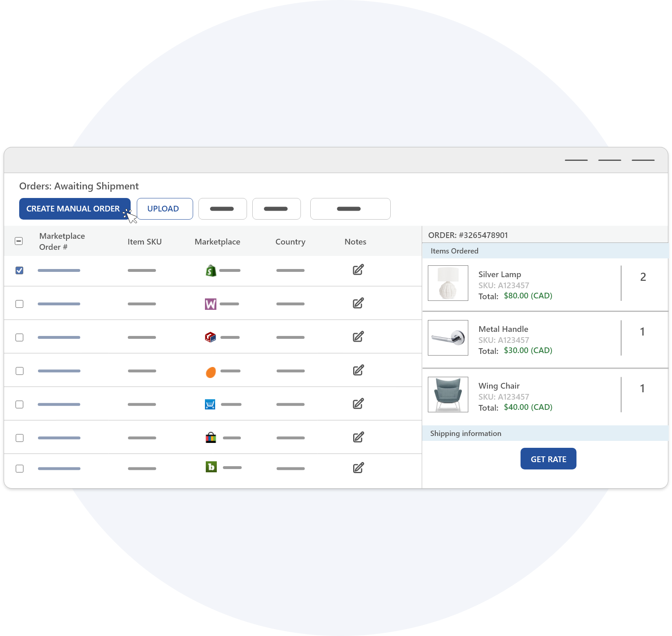This screenshot has width=672, height=636.
Task: Check the red cube marketplace row checkbox
Action: point(19,337)
